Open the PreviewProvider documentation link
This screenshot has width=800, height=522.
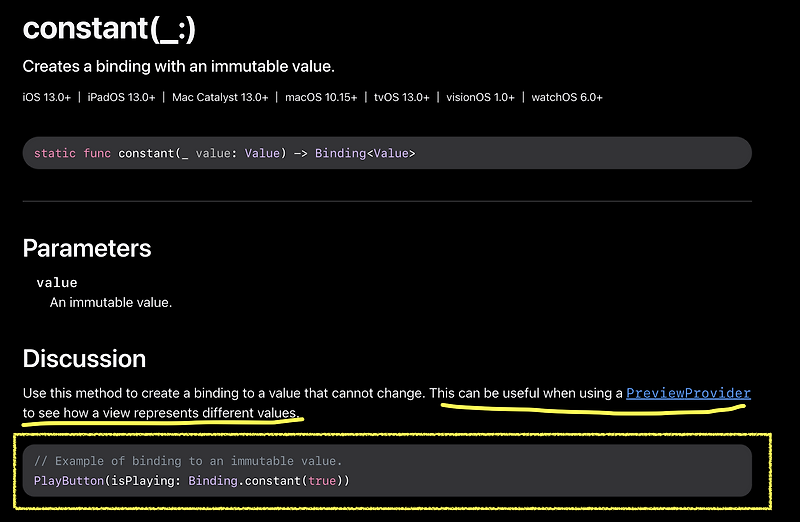[688, 393]
